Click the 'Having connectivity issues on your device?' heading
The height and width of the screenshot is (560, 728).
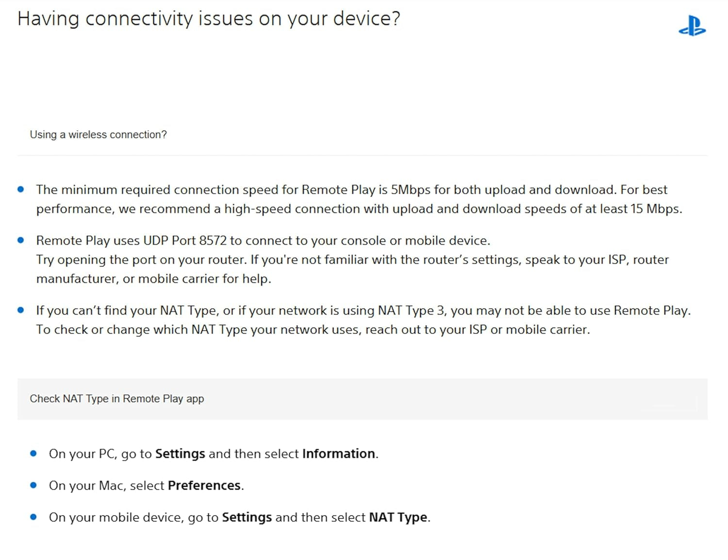209,19
